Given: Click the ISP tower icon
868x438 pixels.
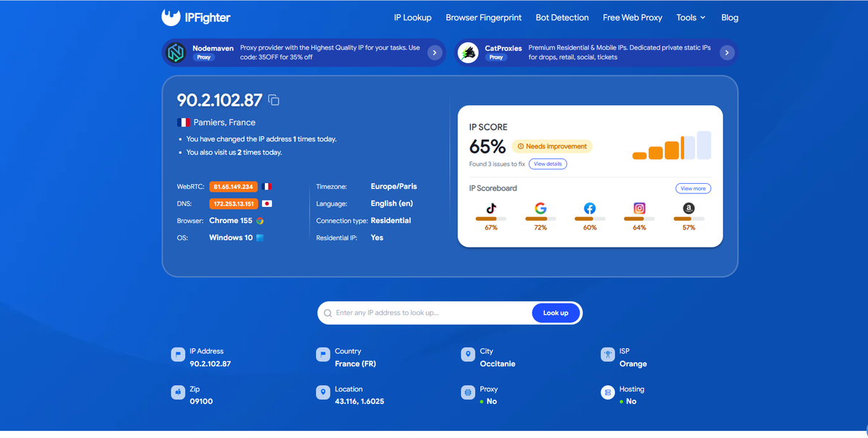Looking at the screenshot, I should coord(607,355).
